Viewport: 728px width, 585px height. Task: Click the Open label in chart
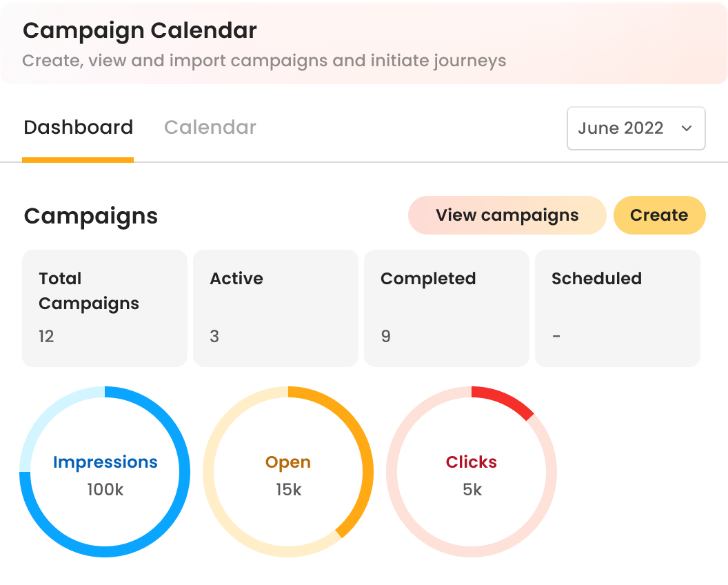point(288,462)
